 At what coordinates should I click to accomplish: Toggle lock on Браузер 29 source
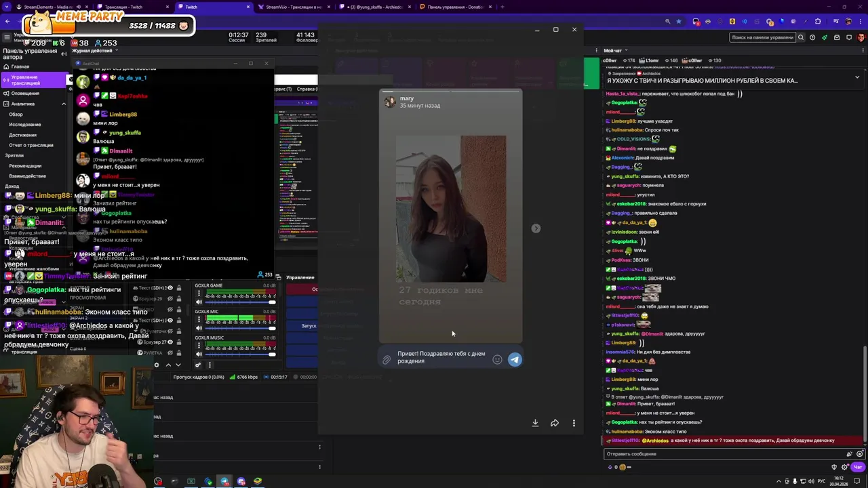(179, 298)
